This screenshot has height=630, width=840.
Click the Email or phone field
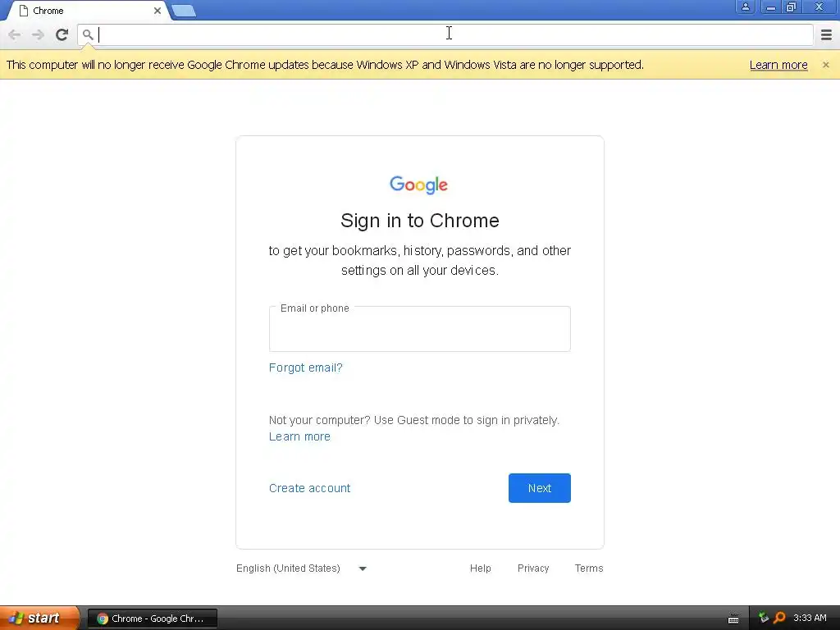[419, 329]
